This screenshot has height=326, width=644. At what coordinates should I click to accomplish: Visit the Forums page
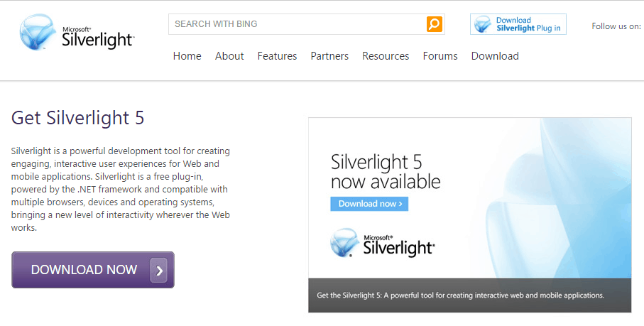pyautogui.click(x=440, y=56)
